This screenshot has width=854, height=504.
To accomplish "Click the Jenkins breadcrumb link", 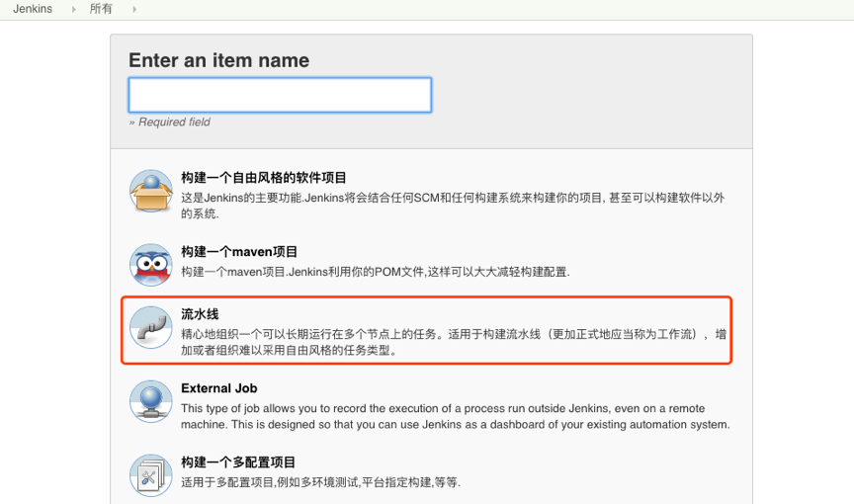I will [x=33, y=9].
